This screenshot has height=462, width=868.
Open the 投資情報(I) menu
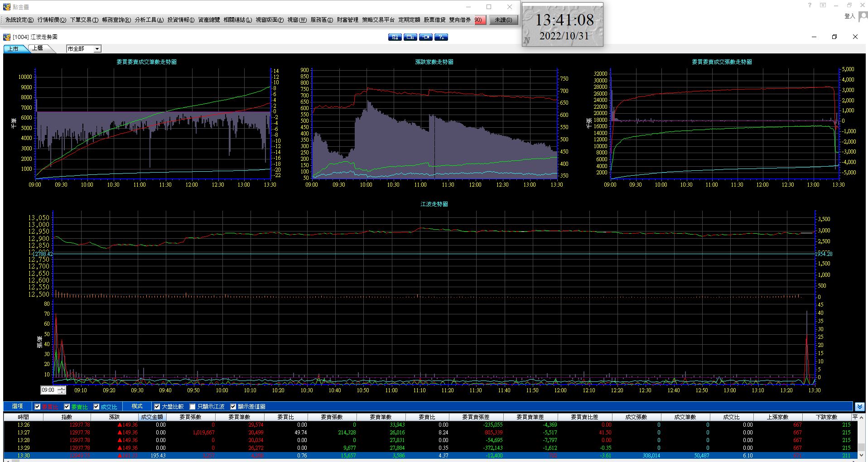tap(181, 20)
